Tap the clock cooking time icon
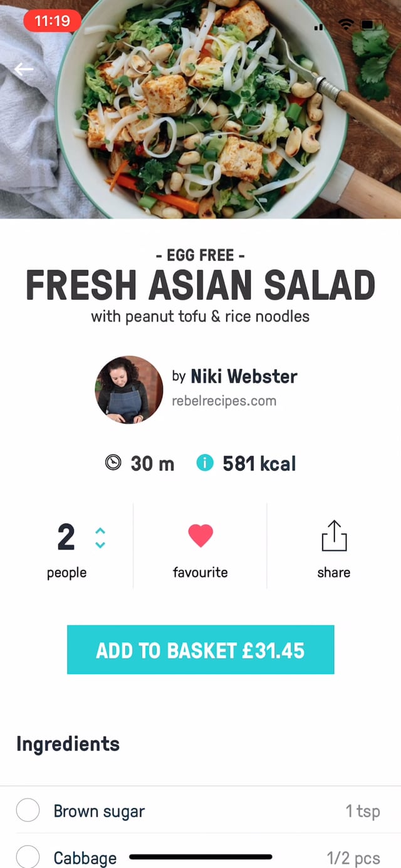The image size is (401, 868). [113, 463]
